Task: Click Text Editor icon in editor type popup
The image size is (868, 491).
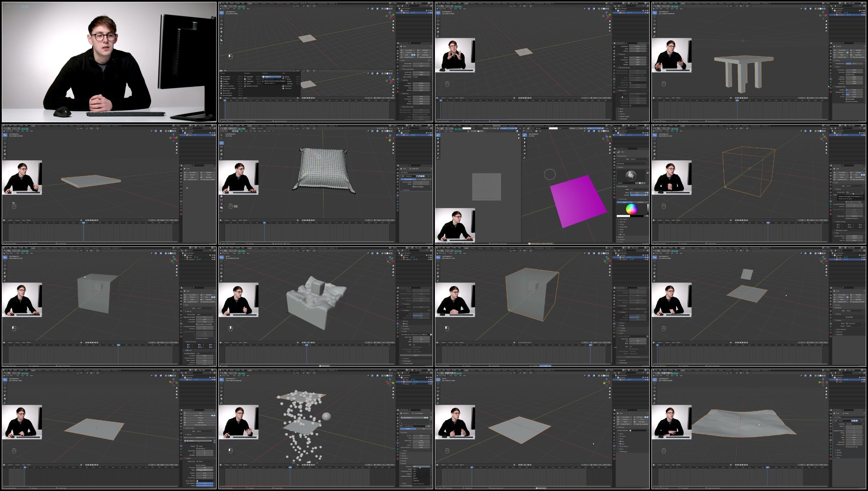Action: [264, 77]
